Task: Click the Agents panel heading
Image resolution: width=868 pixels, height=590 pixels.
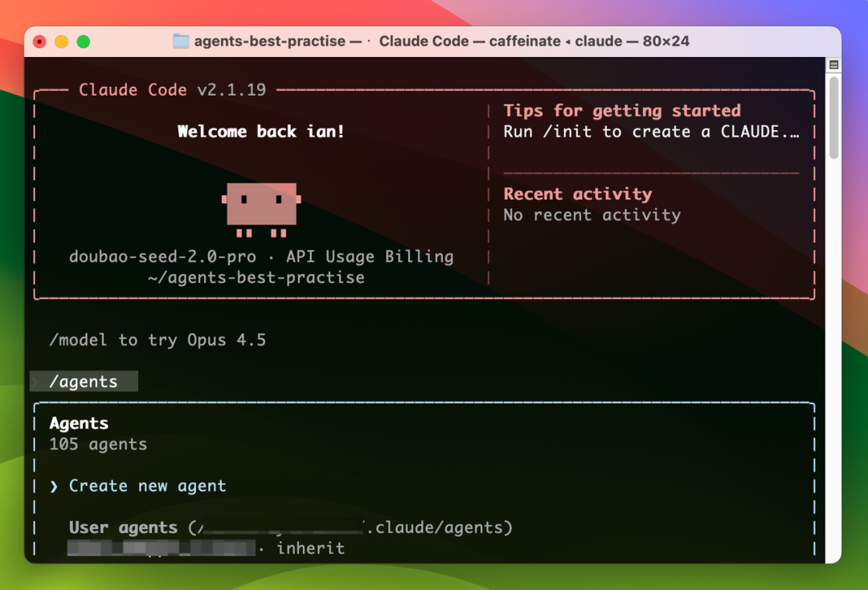Action: [79, 424]
